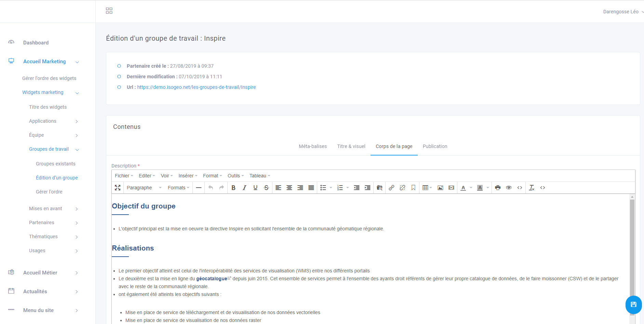Viewport: 644px width, 324px height.
Task: Open bullet list style dropdown arrow
Action: pos(331,188)
